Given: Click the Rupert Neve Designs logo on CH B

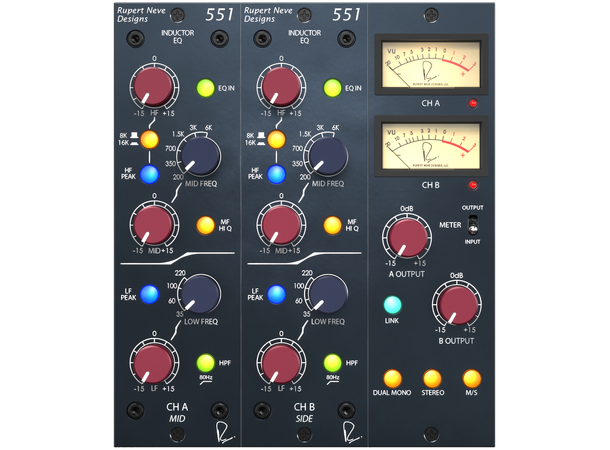Looking at the screenshot, I should [268, 15].
